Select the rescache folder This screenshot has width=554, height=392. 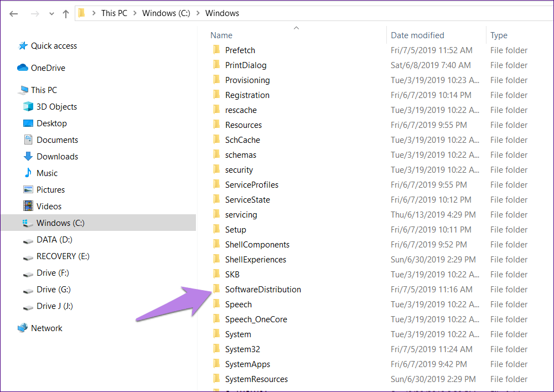click(241, 110)
